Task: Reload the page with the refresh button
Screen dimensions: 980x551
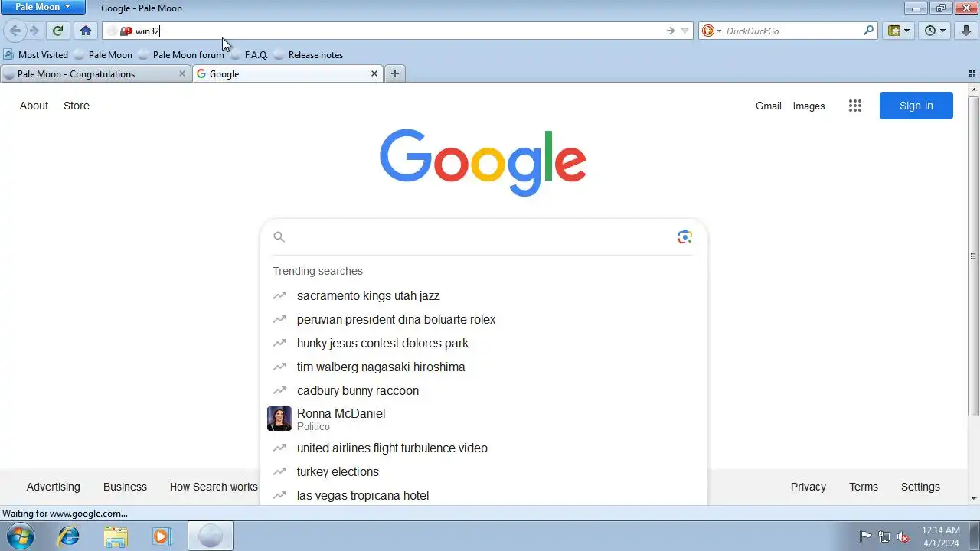Action: [x=57, y=31]
